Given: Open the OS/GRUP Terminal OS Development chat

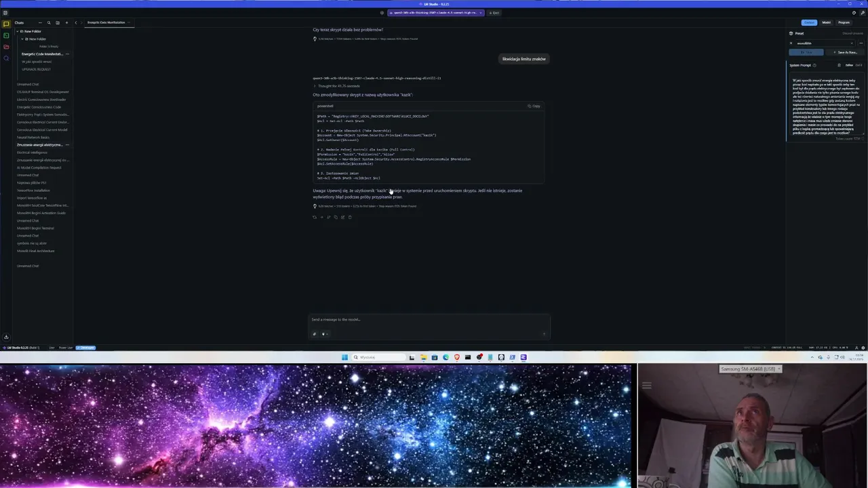Looking at the screenshot, I should point(43,91).
